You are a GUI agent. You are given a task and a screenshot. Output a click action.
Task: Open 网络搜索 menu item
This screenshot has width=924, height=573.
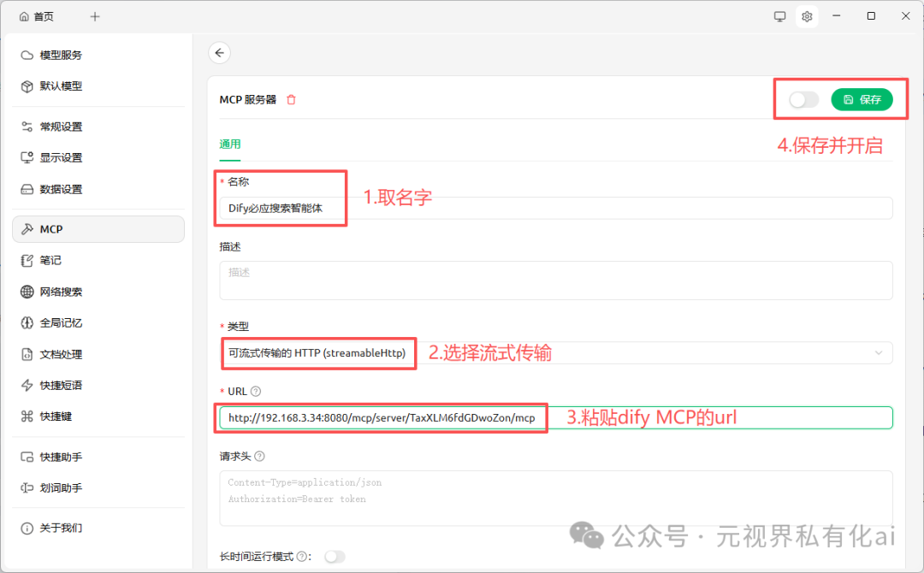pos(98,292)
